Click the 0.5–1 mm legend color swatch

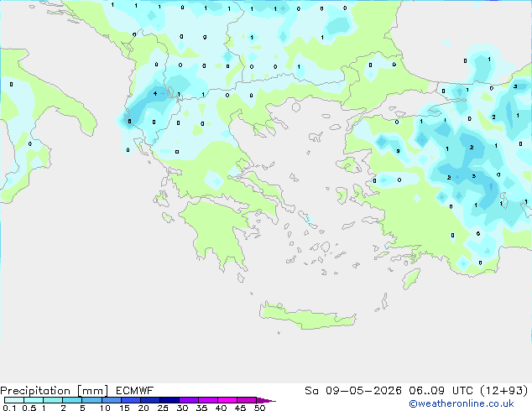(x=34, y=400)
